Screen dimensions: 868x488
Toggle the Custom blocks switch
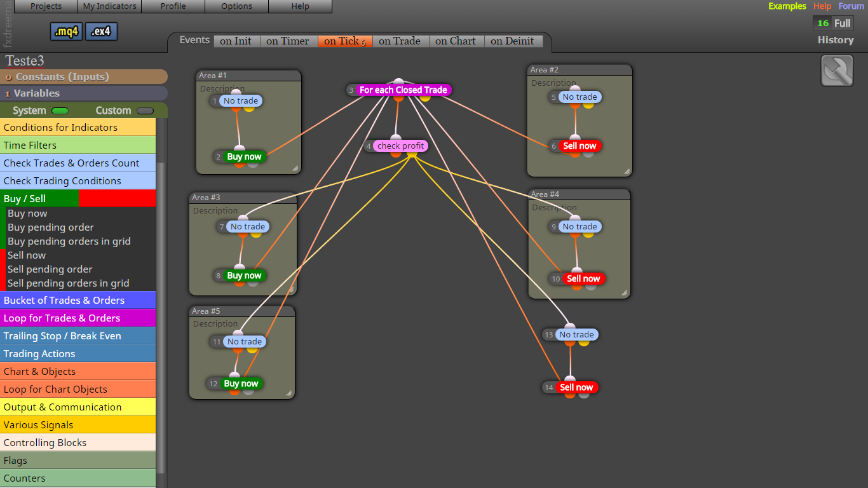146,111
